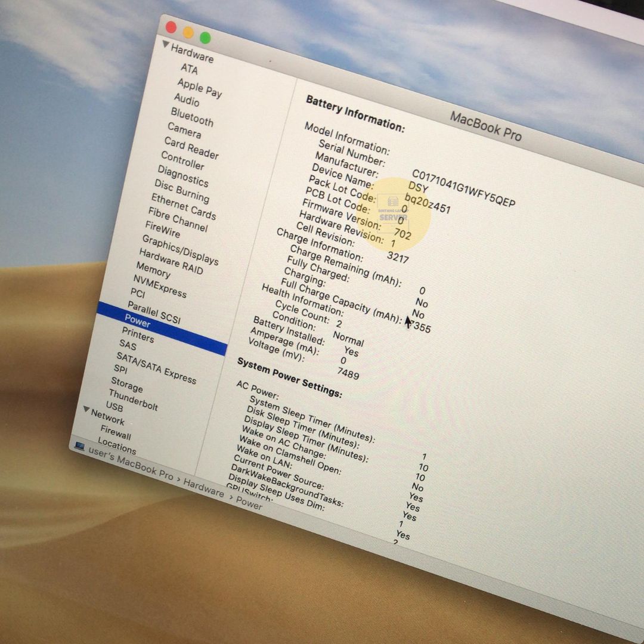Select Controller in the sidebar
The height and width of the screenshot is (644, 644).
[182, 160]
